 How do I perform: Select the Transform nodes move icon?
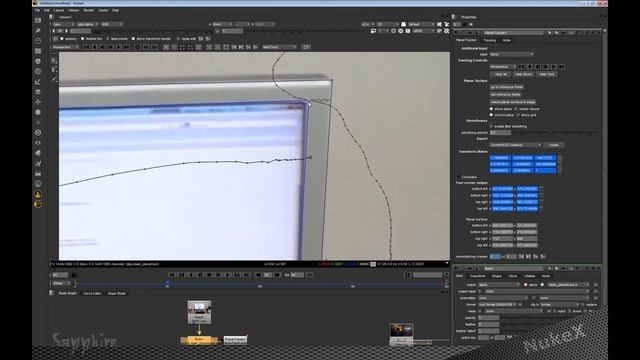(x=38, y=102)
